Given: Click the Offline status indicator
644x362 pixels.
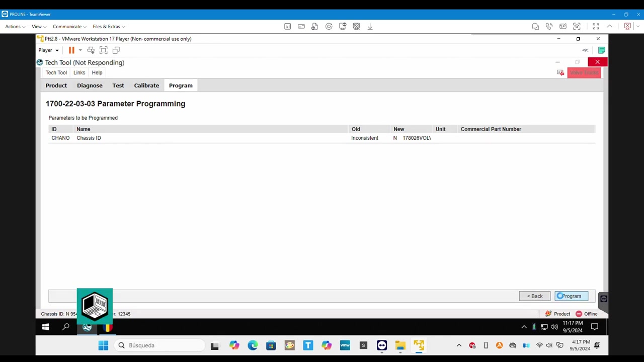Looking at the screenshot, I should (586, 314).
